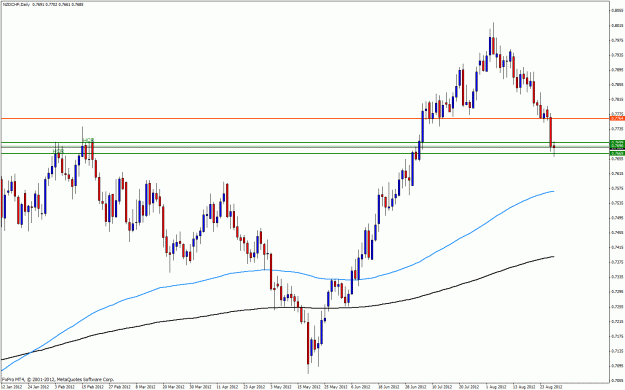The height and width of the screenshot is (390, 625).
Task: Click the MetaQuotes Software Corp. copyright text
Action: (x=57, y=379)
